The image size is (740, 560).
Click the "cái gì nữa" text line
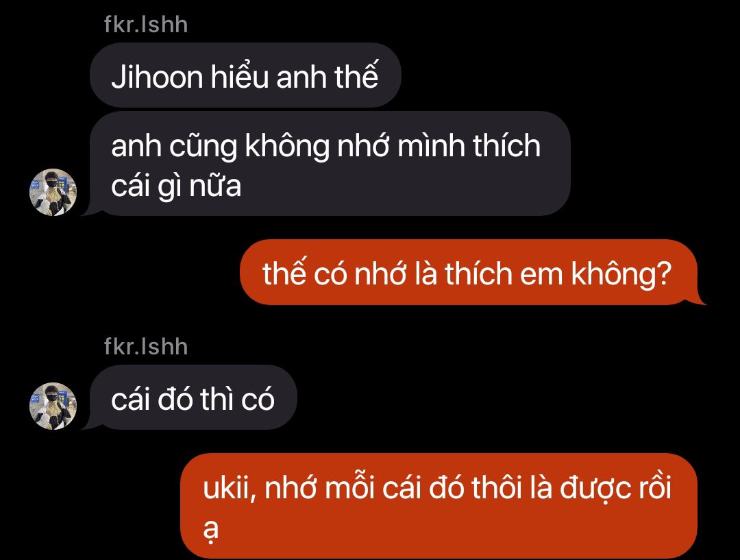point(176,186)
